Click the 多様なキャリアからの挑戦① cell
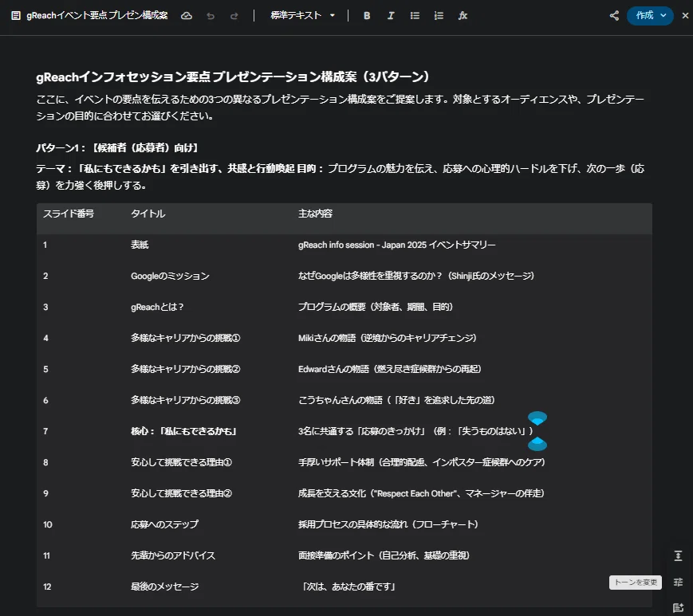 coord(186,338)
